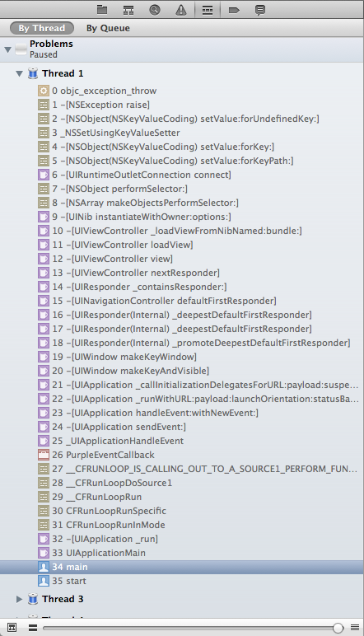Select the Problems process row
This screenshot has width=364, height=636.
coord(182,49)
